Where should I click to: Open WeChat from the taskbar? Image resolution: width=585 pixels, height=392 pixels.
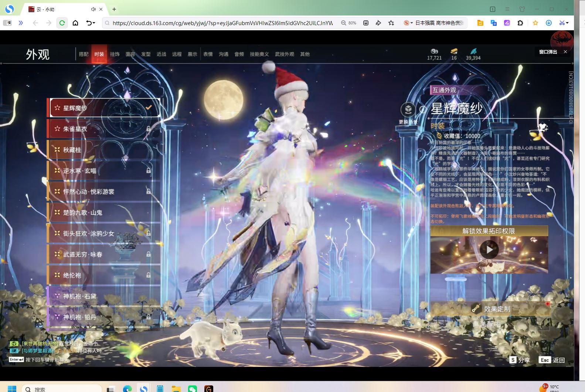click(x=192, y=389)
